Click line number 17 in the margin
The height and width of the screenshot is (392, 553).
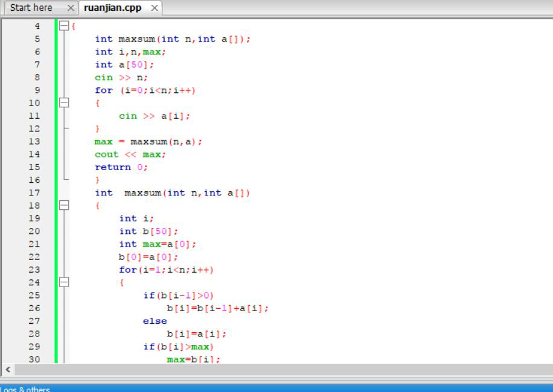(x=34, y=193)
